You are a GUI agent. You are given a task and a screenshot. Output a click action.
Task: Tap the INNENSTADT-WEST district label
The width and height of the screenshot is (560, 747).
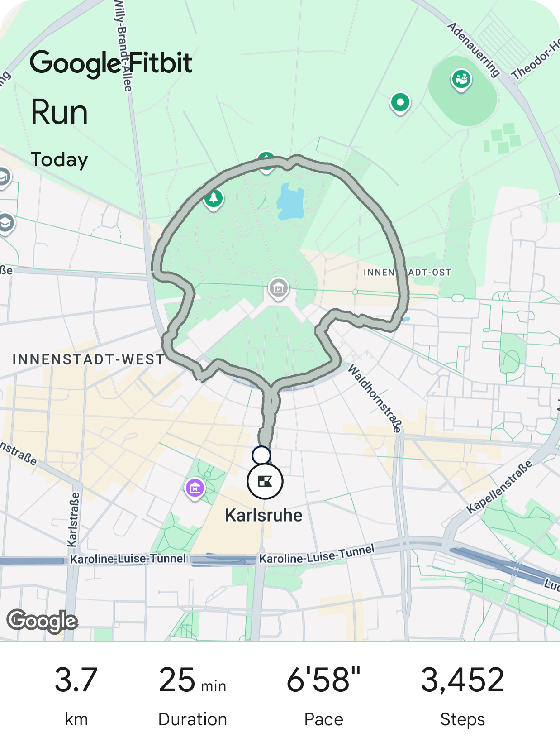pyautogui.click(x=88, y=359)
